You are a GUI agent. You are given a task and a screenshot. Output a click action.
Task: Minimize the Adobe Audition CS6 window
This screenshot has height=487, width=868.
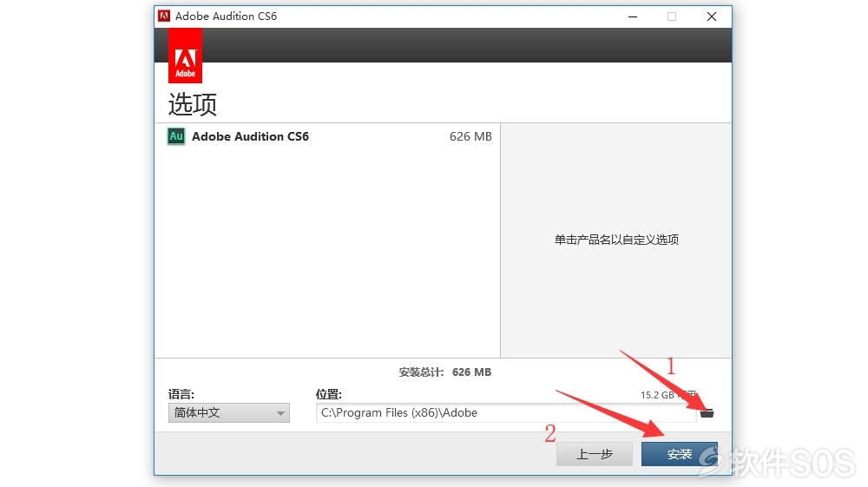pos(633,16)
